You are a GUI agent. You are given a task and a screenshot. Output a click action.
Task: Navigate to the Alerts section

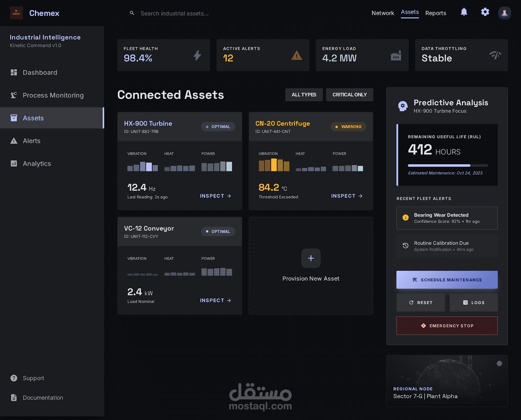31,141
